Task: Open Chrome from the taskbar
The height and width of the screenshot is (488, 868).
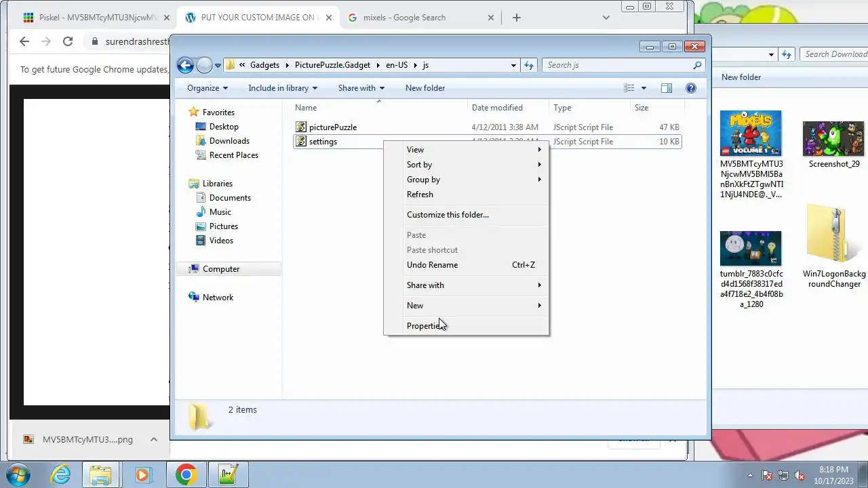Action: 186,475
